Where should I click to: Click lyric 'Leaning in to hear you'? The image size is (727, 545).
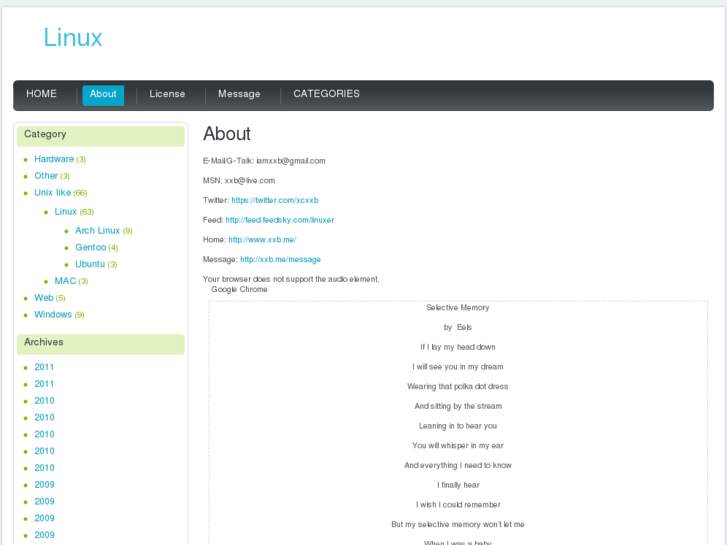coord(458,426)
